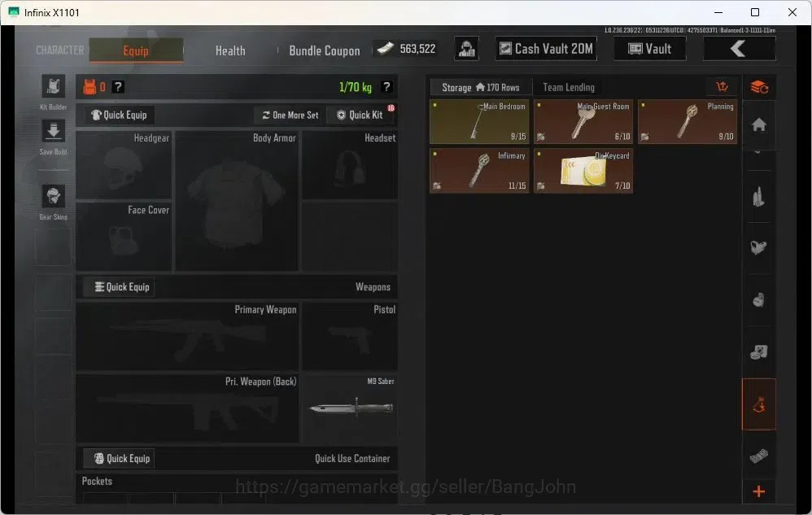Open the Cash Vault 20M button
The image size is (812, 515).
point(546,49)
